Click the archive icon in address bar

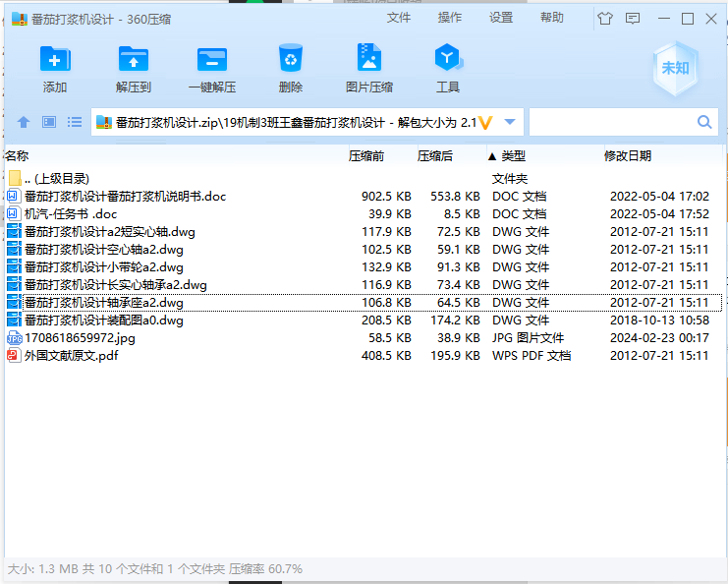[104, 122]
